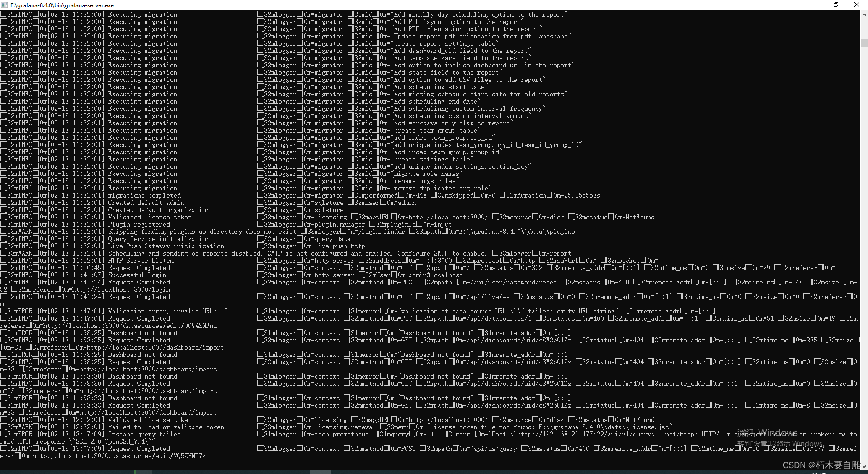868x474 pixels.
Task: Click the scrollbar up arrow in console
Action: (864, 14)
